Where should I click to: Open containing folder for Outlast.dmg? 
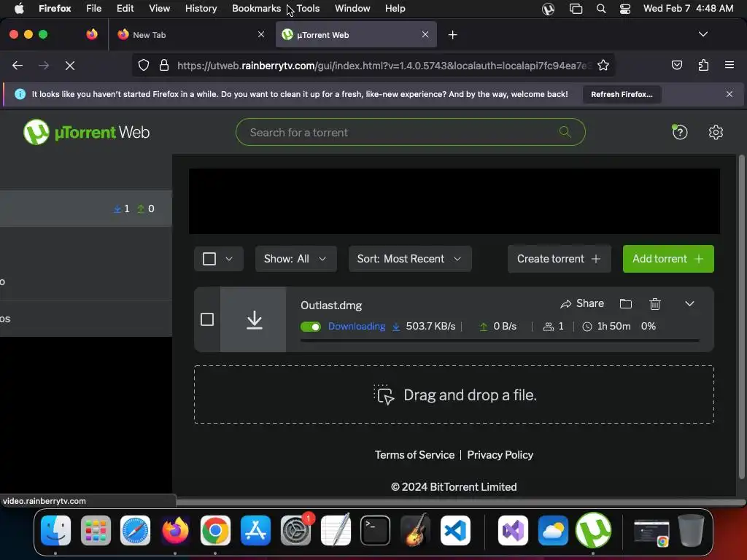[x=625, y=304]
